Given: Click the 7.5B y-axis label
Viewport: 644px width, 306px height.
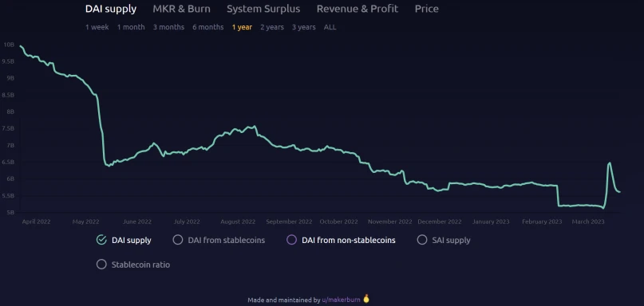Looking at the screenshot, I should point(8,128).
